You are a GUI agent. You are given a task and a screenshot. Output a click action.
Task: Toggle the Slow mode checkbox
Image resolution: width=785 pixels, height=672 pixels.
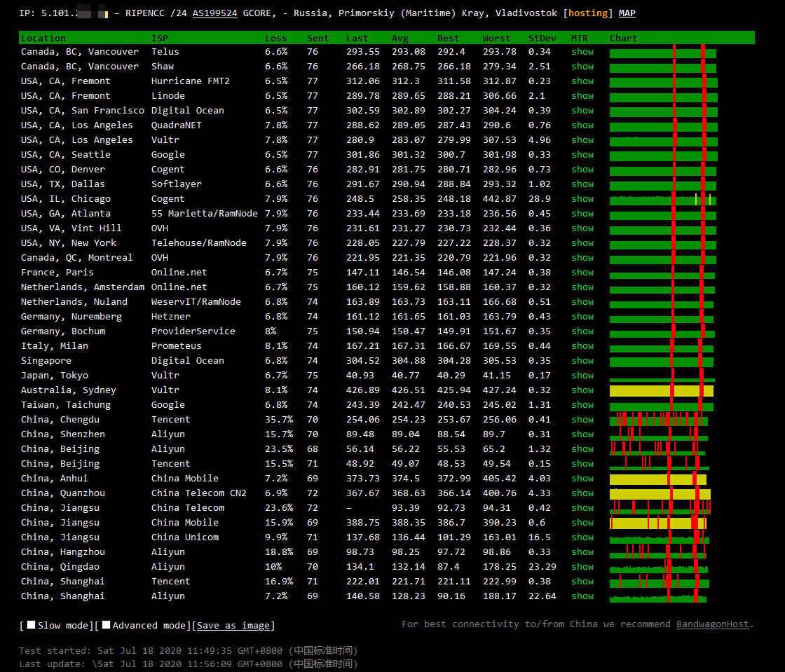31,625
